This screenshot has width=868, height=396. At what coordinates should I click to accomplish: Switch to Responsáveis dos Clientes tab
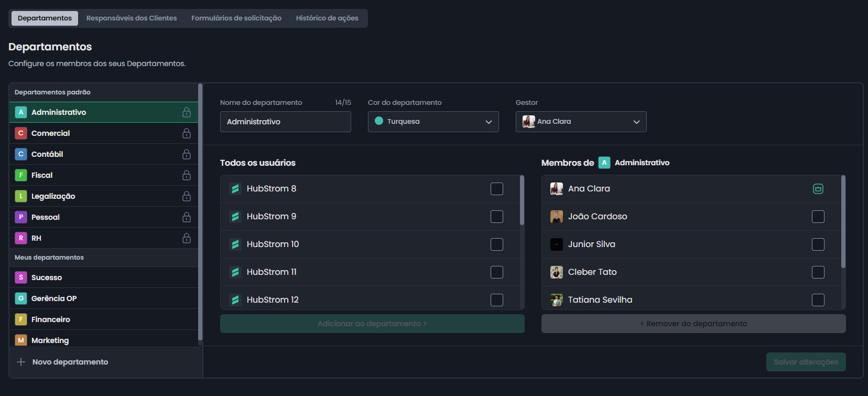tap(132, 18)
